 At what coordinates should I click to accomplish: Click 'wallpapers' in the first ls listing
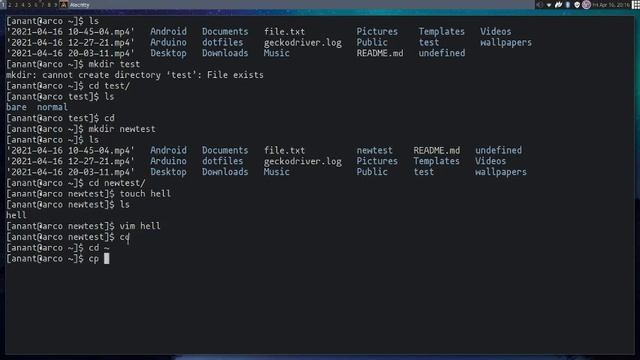point(506,42)
